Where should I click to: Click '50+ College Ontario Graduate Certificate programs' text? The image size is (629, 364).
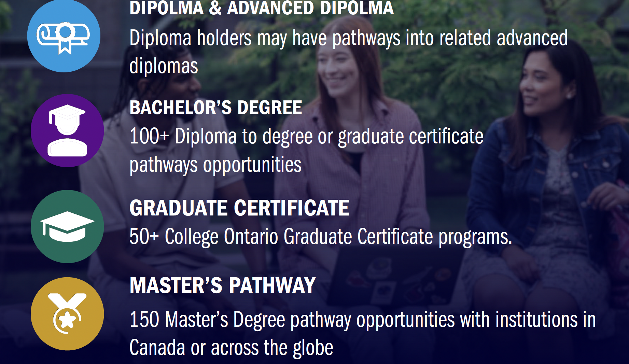click(320, 236)
